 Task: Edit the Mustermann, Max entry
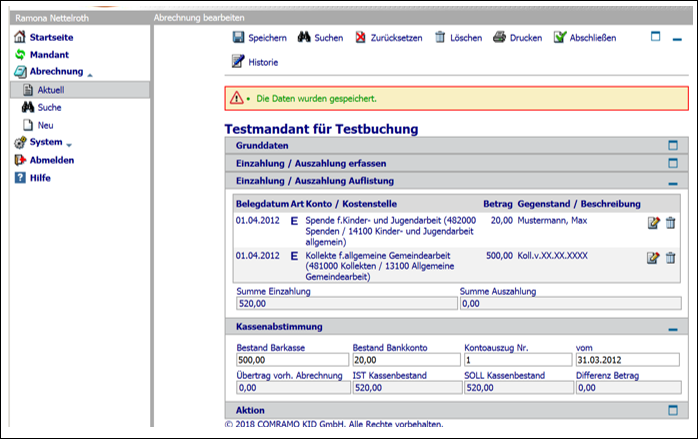coord(653,223)
